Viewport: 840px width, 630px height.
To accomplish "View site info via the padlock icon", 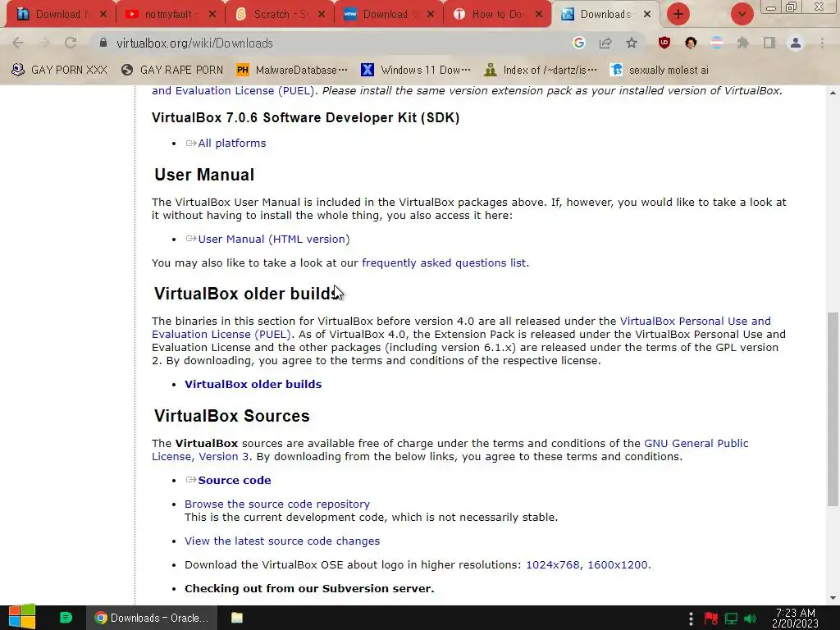I will [x=103, y=43].
